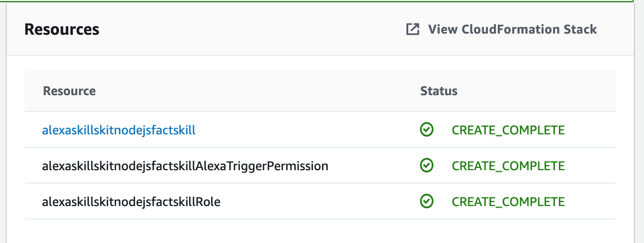
Task: Open the View CloudFormation Stack link
Action: pyautogui.click(x=512, y=29)
